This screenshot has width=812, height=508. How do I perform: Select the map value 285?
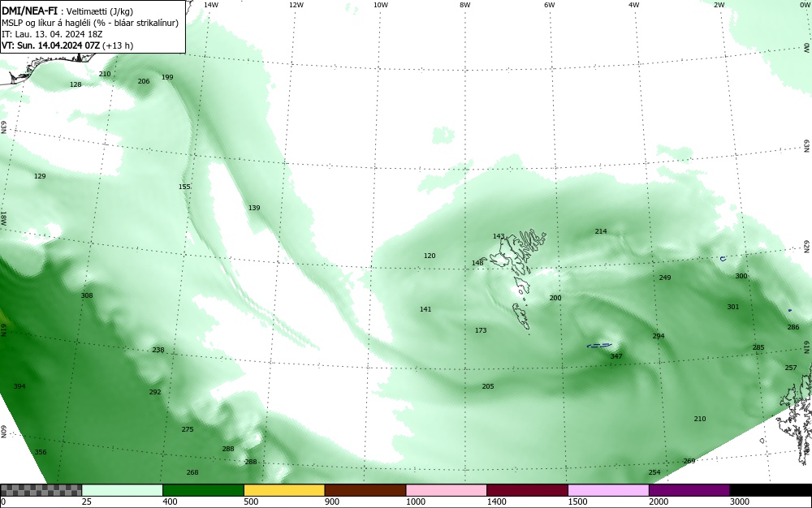click(758, 347)
